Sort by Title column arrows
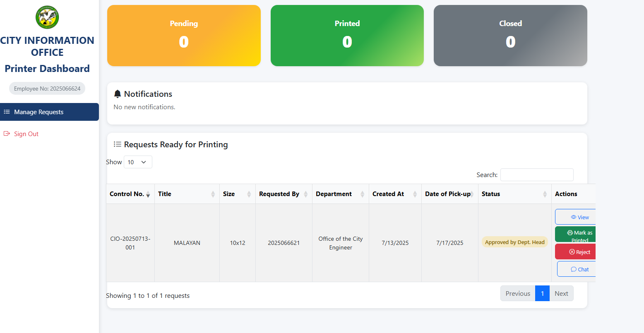This screenshot has height=333, width=644. pyautogui.click(x=213, y=194)
